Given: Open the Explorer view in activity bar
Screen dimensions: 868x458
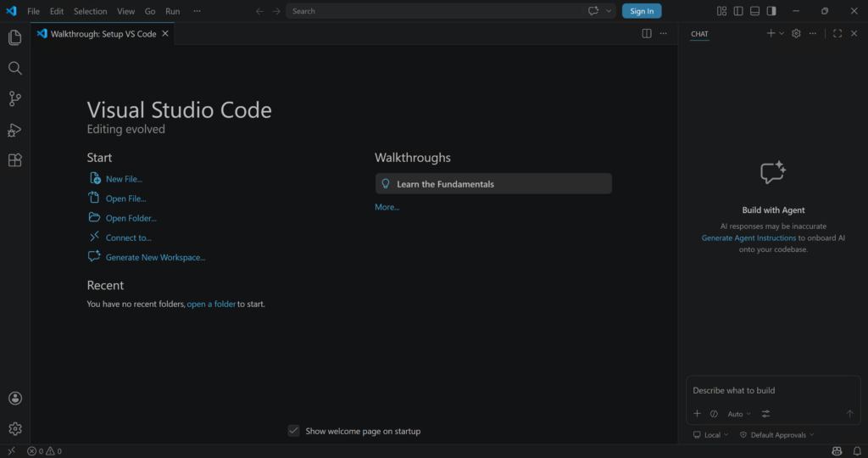Looking at the screenshot, I should pyautogui.click(x=15, y=37).
